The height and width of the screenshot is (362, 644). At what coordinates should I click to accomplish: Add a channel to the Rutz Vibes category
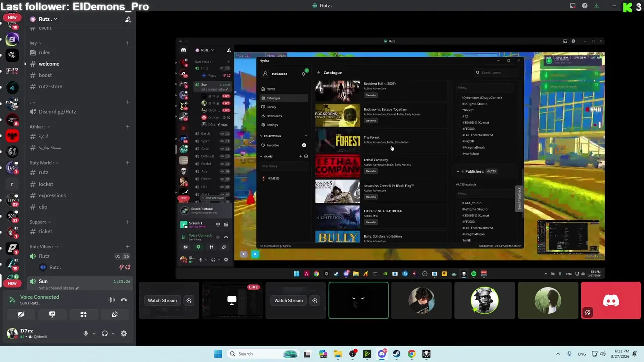(128, 247)
